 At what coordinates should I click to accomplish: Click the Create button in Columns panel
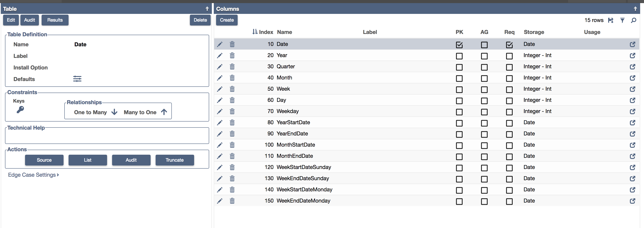(x=226, y=20)
